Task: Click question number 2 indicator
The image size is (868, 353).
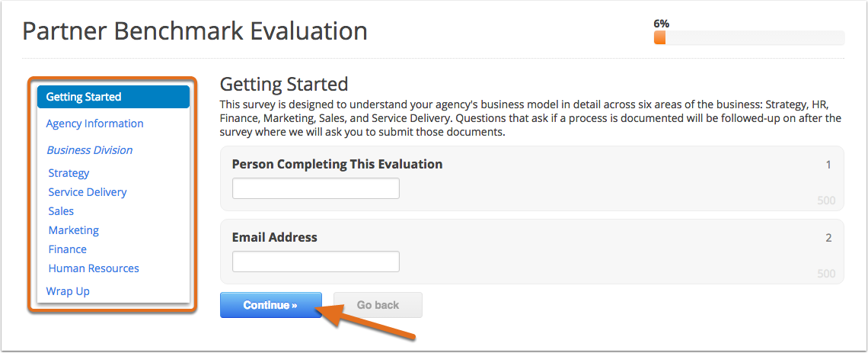Action: tap(828, 238)
